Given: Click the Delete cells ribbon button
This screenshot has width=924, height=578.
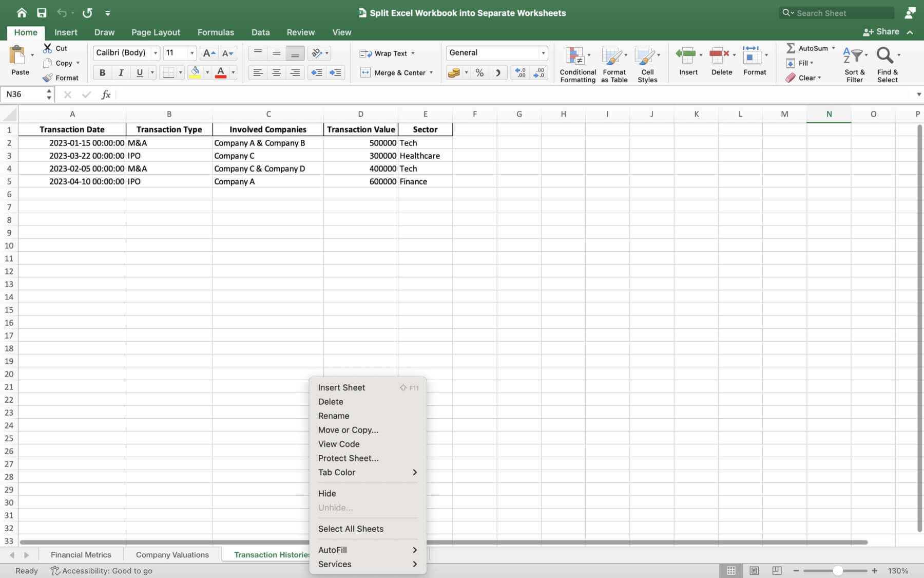Looking at the screenshot, I should 721,61.
